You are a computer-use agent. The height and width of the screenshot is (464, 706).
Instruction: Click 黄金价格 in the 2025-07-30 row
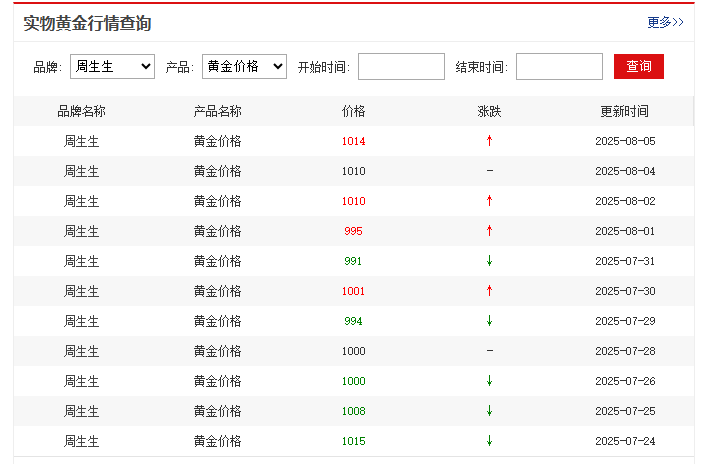(x=217, y=291)
